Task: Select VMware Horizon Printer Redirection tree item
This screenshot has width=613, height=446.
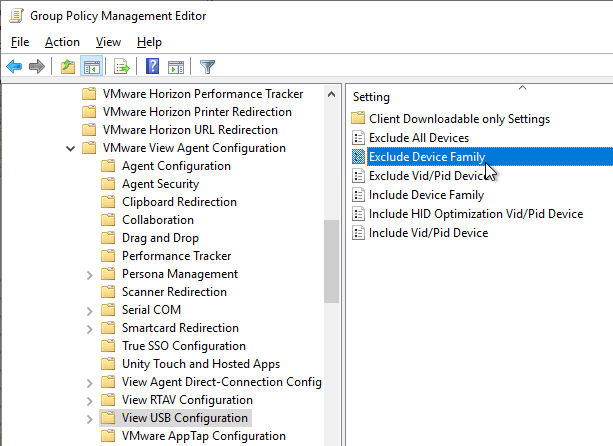Action: pos(197,112)
